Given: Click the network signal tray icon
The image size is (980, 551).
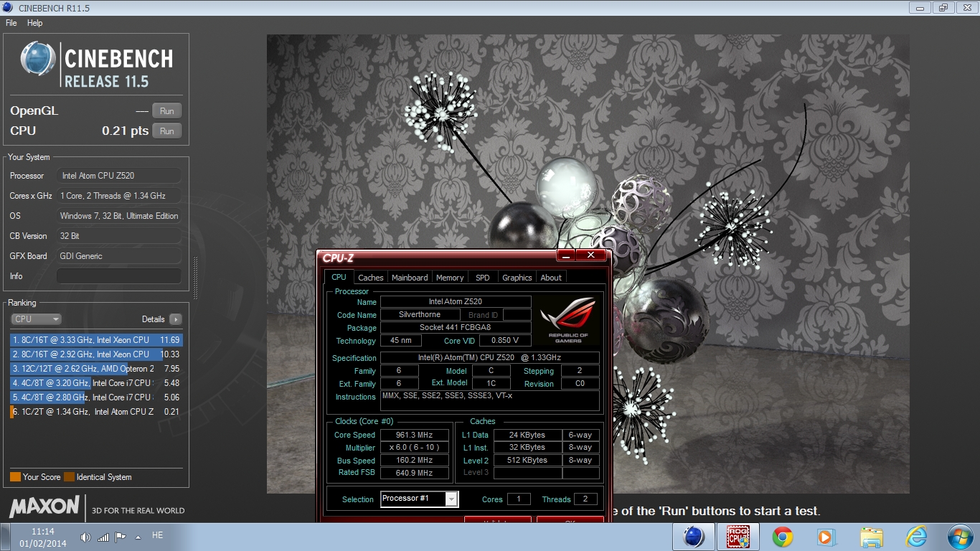Looking at the screenshot, I should click(103, 537).
